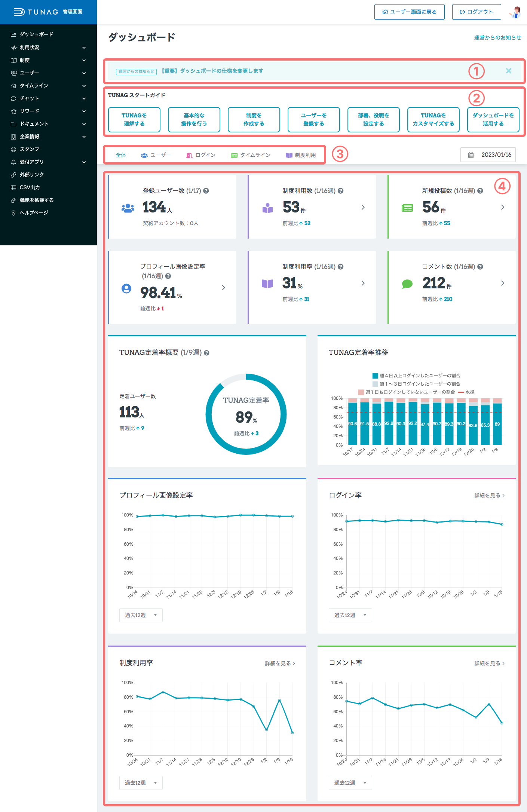Click the 週４日以上ログイン legend color box
This screenshot has height=812, width=527.
coord(375,376)
